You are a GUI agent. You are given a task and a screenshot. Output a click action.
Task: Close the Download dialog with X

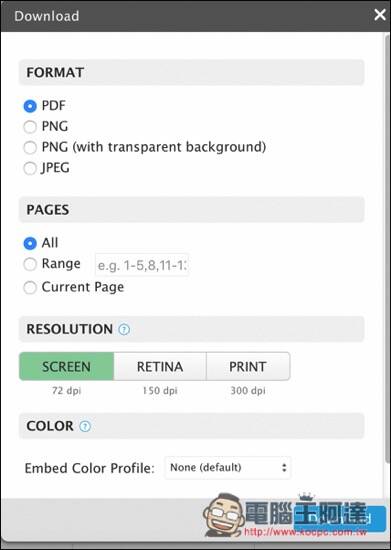coord(380,15)
